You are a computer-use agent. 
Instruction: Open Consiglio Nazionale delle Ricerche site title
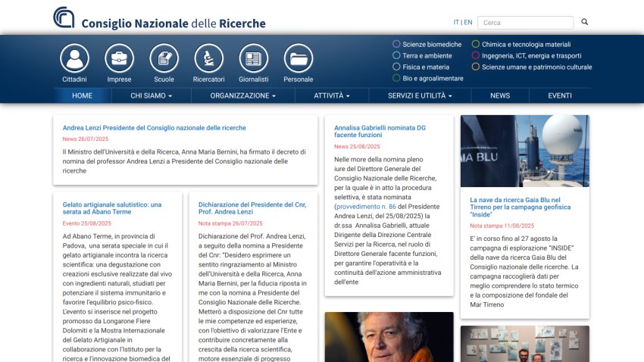pos(174,23)
